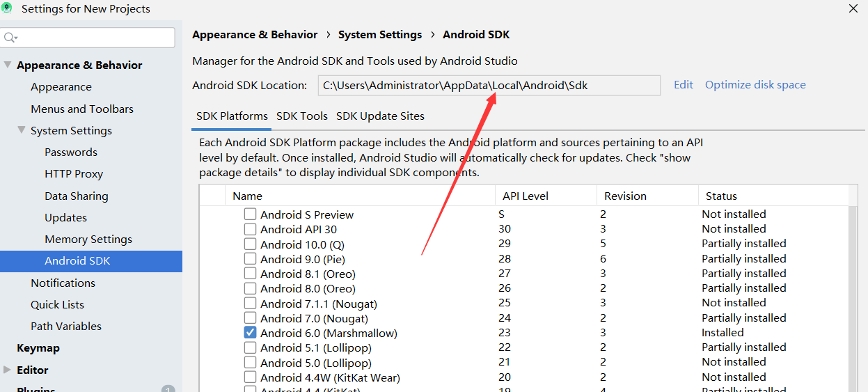Screen dimensions: 868x392
Task: Click Installed status of Android 6.0
Action: [x=723, y=333]
